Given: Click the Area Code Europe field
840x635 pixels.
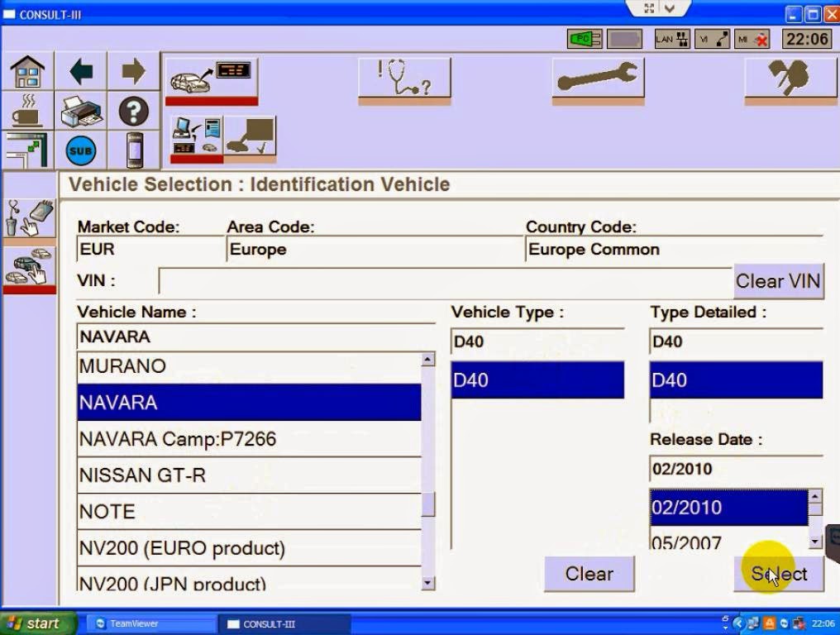Looking at the screenshot, I should (x=375, y=250).
